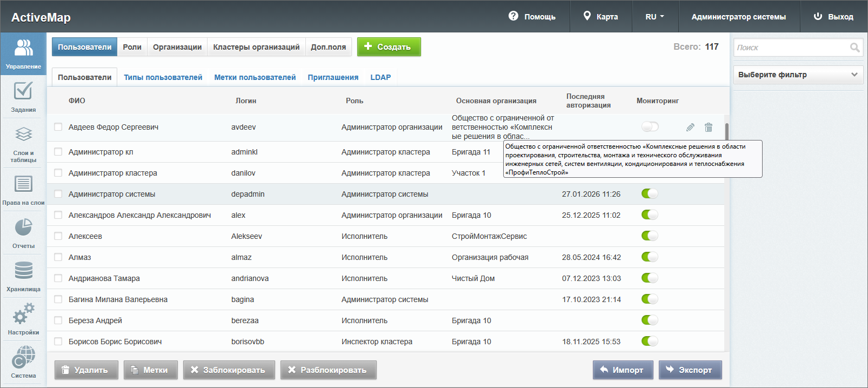The image size is (868, 388).
Task: Click the edit pencil for Авдеев
Action: (x=690, y=128)
